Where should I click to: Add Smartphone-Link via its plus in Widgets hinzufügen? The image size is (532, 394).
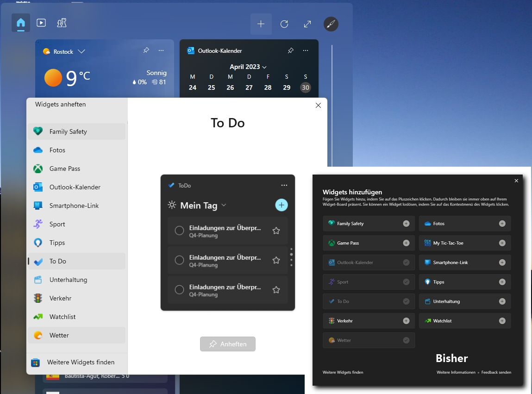[502, 263]
